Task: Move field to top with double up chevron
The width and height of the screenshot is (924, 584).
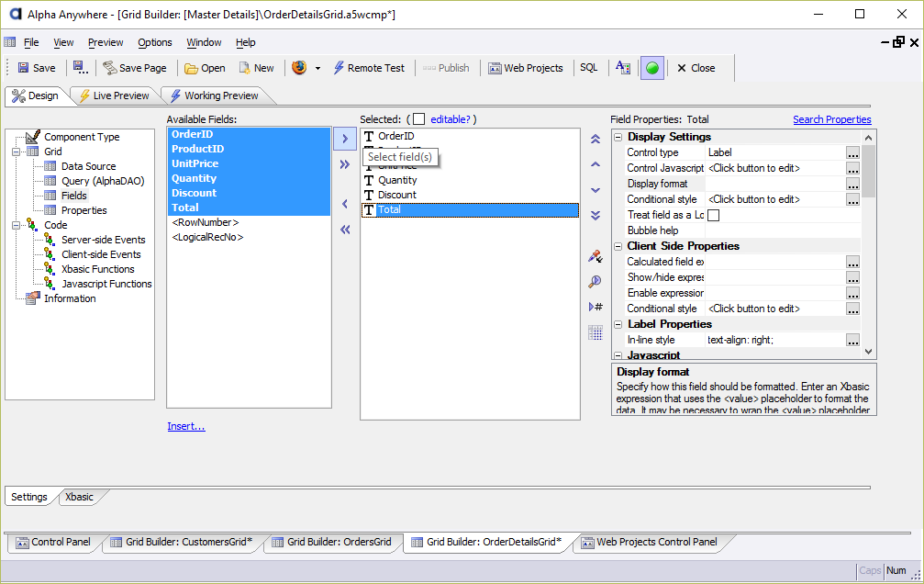Action: [x=596, y=140]
